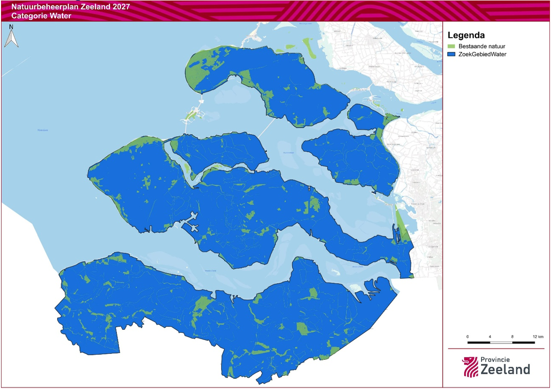Select the green Bestaande natuur legend swatch
The width and height of the screenshot is (552, 392).
click(x=452, y=46)
